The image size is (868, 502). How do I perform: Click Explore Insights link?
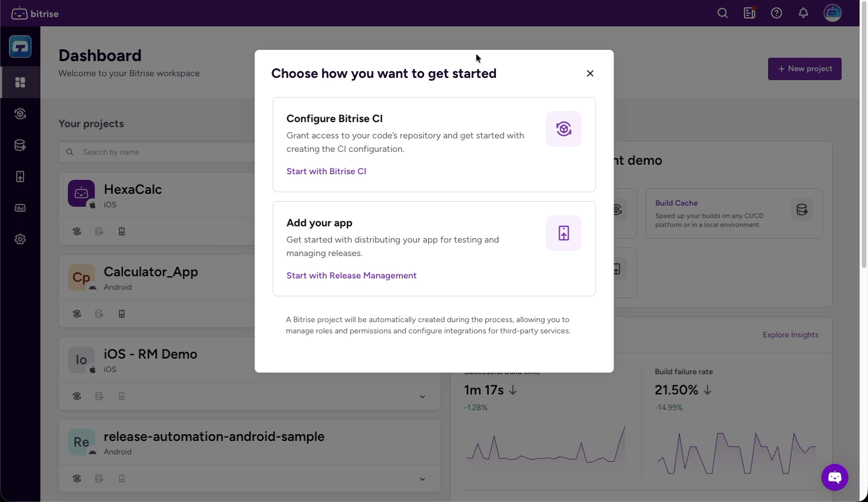point(790,335)
